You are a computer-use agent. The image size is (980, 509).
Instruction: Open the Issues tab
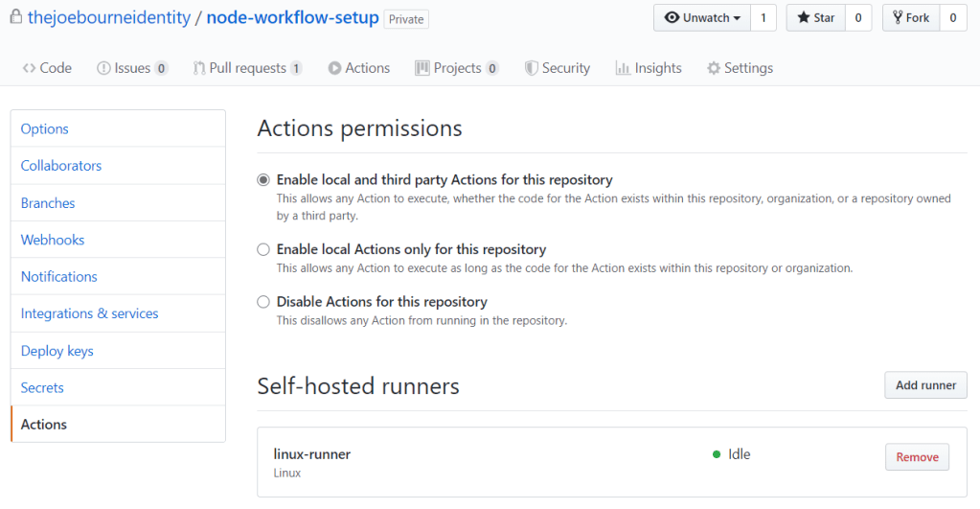pyautogui.click(x=132, y=68)
